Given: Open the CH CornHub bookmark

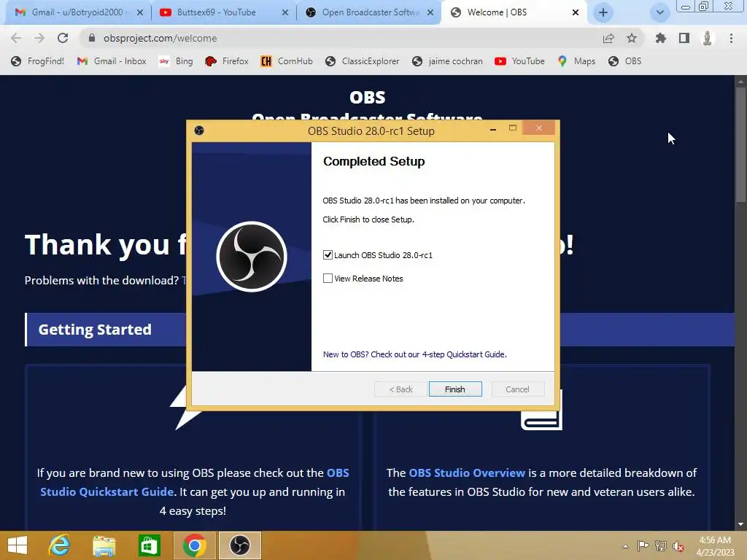Looking at the screenshot, I should [x=287, y=61].
